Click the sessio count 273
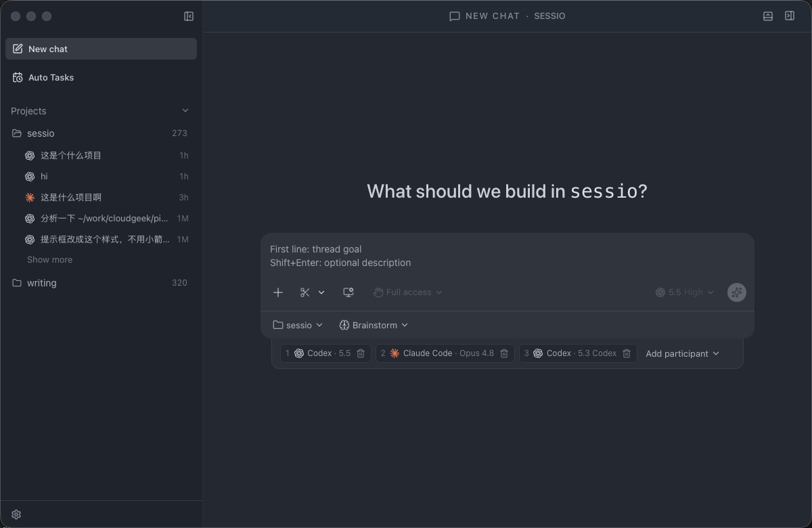Viewport: 812px width, 528px height. pos(179,133)
